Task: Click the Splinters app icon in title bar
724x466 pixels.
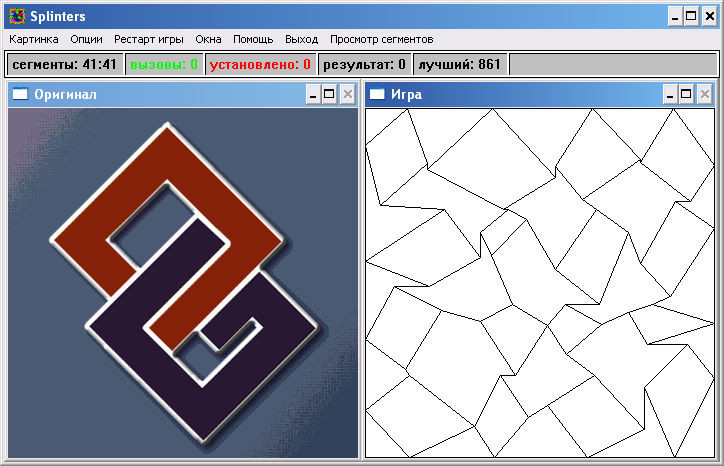Action: tap(16, 16)
